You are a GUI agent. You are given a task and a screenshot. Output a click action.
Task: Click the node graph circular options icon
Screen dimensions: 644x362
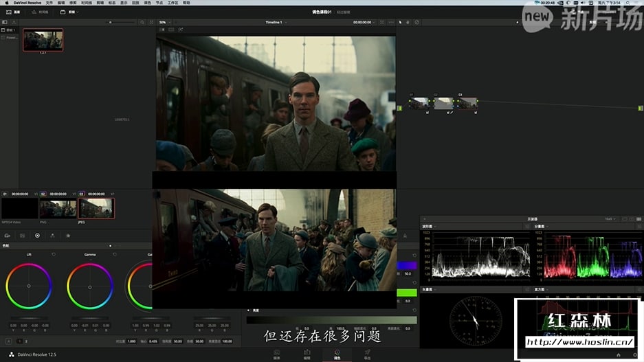click(x=417, y=22)
